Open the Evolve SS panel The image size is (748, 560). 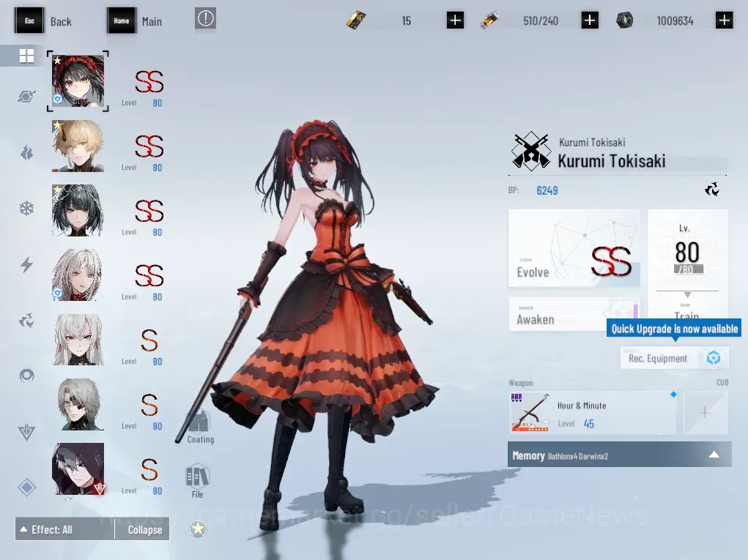574,248
